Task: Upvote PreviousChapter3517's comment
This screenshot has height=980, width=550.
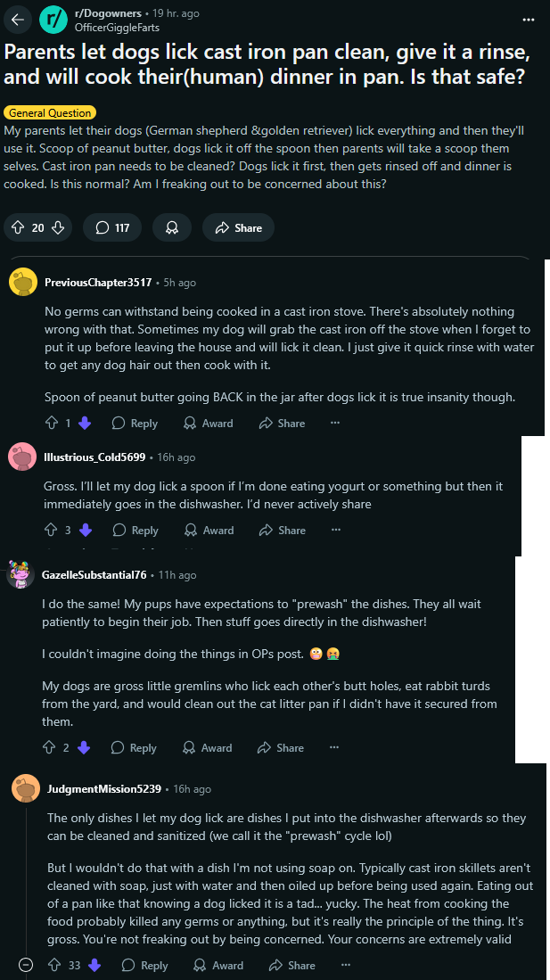Action: (x=52, y=424)
